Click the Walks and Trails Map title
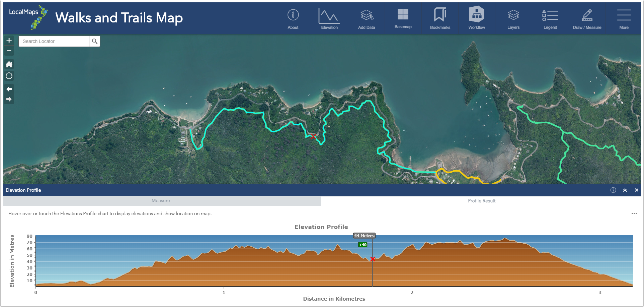 point(119,18)
